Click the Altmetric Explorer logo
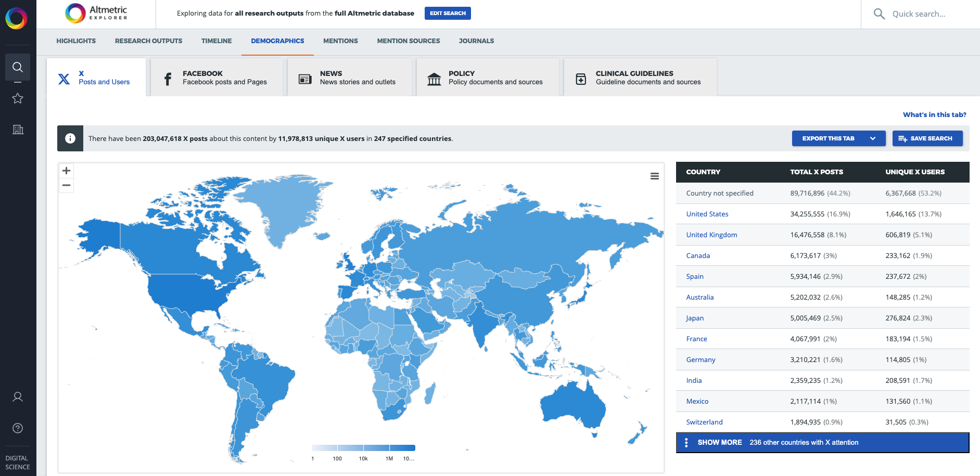This screenshot has height=476, width=980. pos(96,14)
